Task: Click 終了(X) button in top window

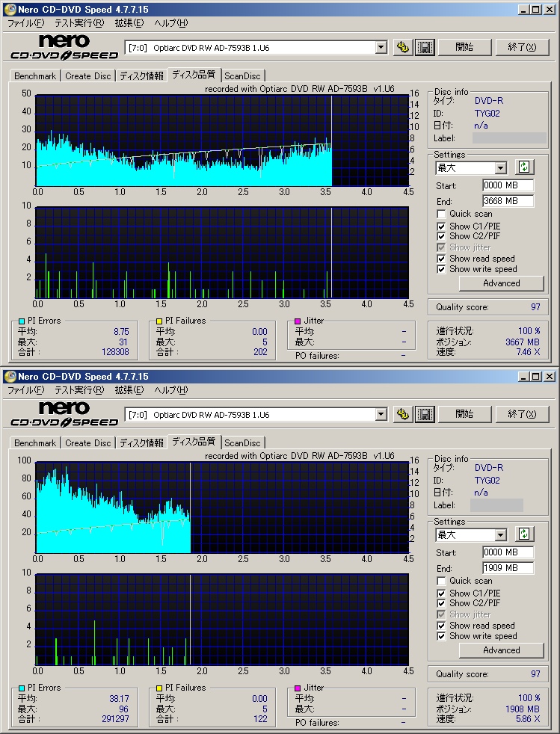Action: point(522,47)
